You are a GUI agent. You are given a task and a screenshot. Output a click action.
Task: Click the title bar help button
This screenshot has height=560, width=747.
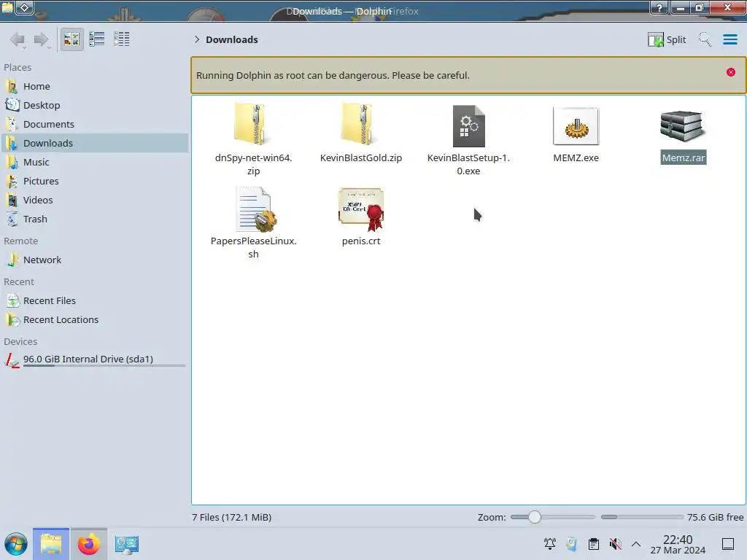click(659, 7)
